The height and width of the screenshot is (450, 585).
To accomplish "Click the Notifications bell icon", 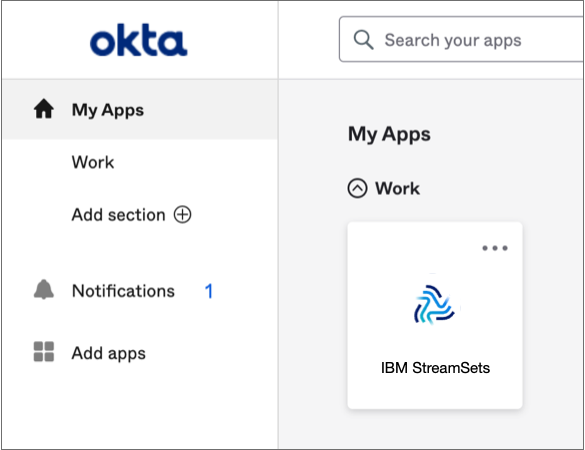I will click(x=44, y=290).
